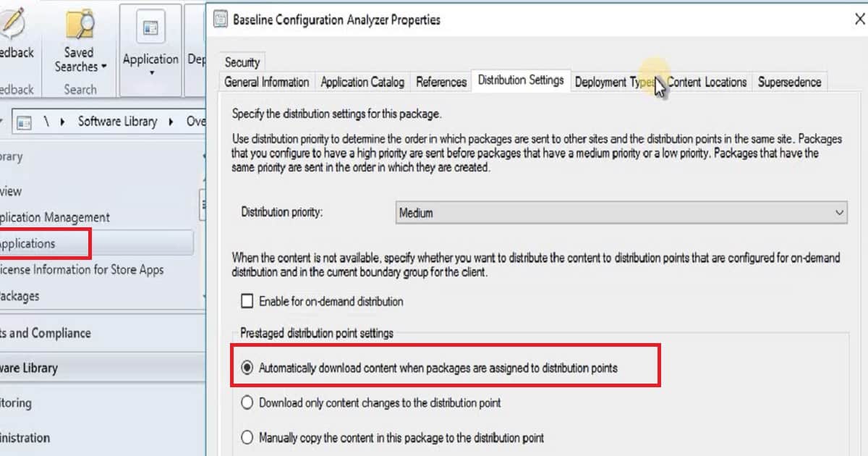Switch to the Security tab
868x456 pixels.
[242, 62]
